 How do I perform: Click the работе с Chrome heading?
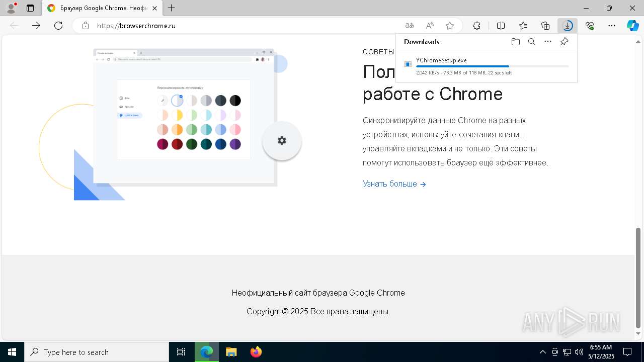coord(433,94)
